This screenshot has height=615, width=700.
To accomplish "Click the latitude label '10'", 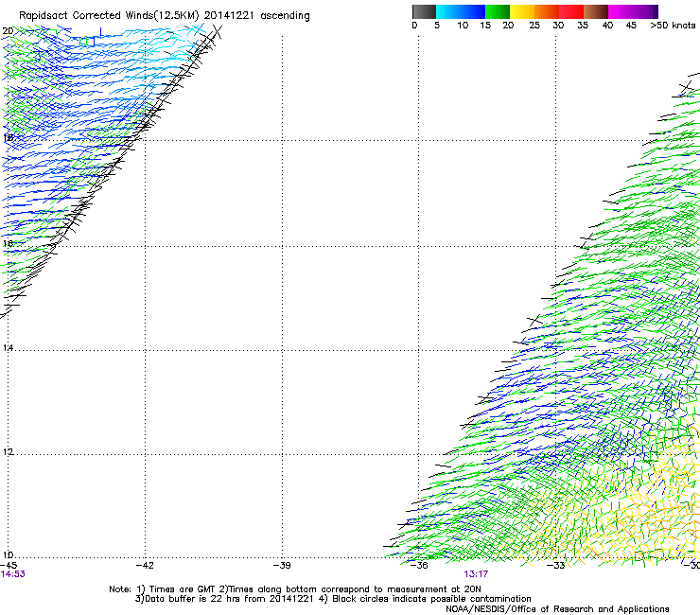I will coord(8,555).
